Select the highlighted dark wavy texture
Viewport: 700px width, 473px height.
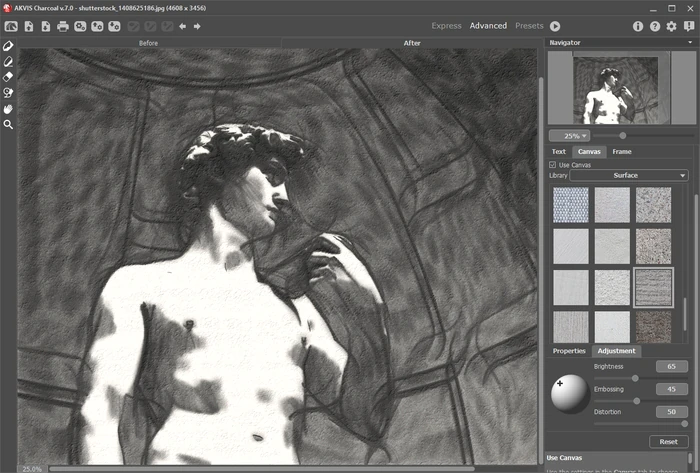pyautogui.click(x=653, y=288)
